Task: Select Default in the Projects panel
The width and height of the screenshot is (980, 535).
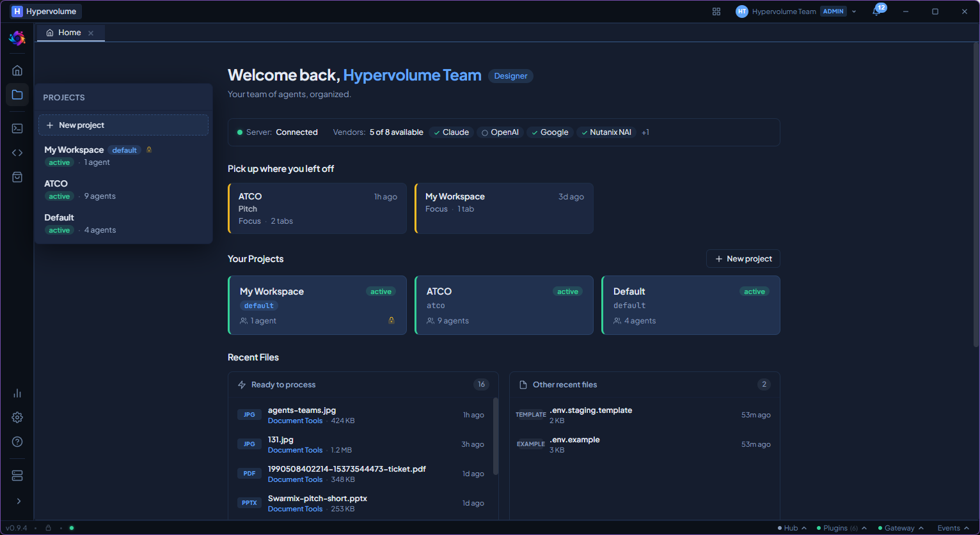Action: tap(123, 224)
